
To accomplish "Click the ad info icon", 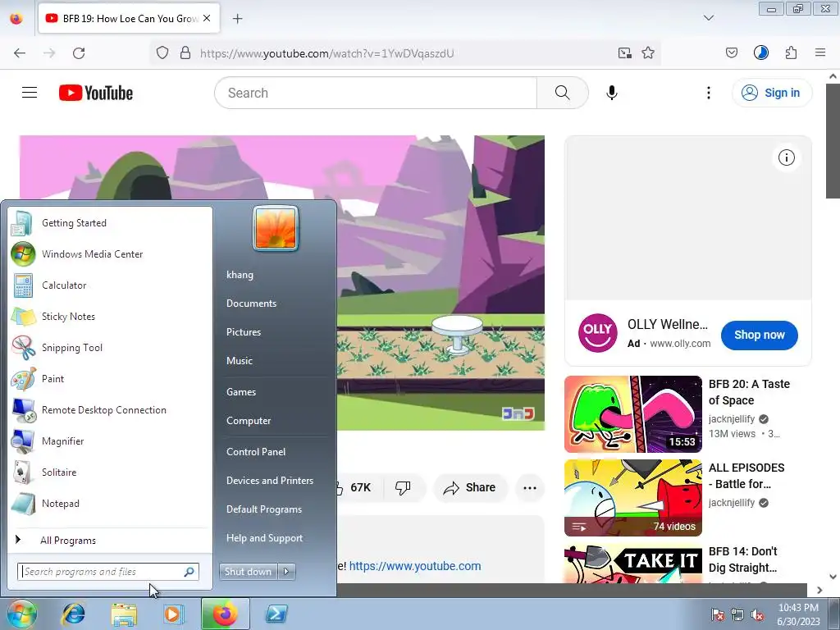I will tap(786, 157).
